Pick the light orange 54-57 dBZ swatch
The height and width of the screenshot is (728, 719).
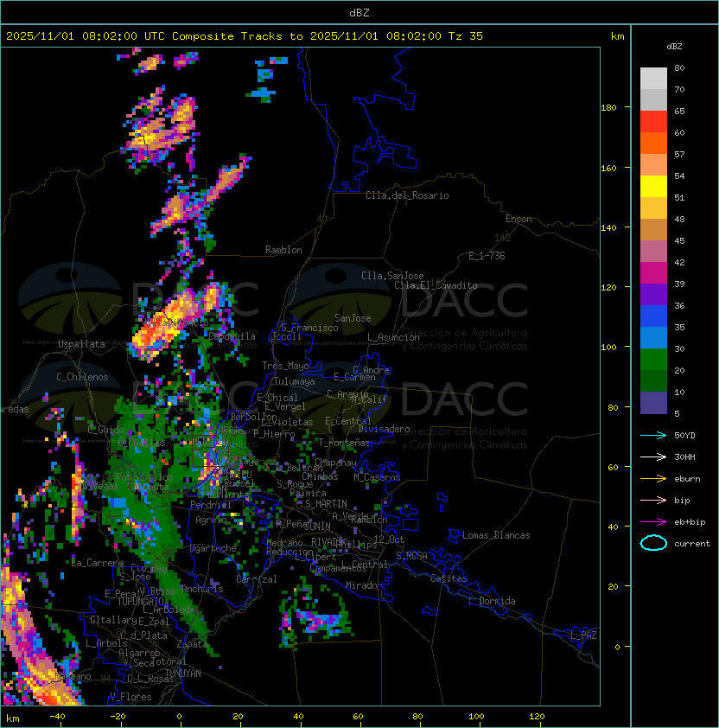click(653, 165)
